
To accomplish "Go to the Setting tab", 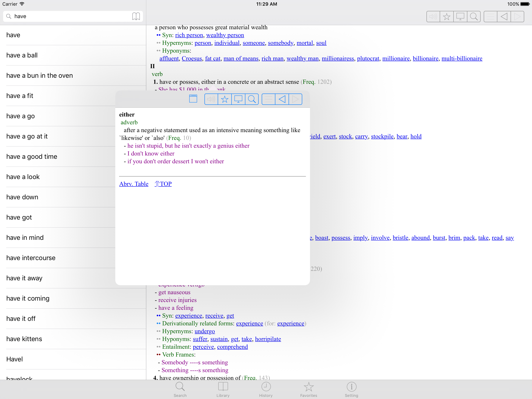I will point(351,389).
